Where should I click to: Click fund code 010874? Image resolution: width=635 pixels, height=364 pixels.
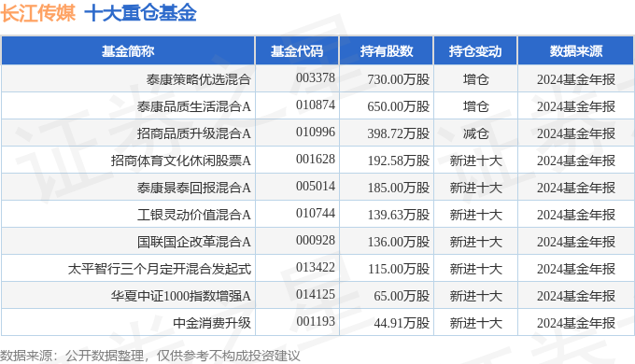(316, 105)
